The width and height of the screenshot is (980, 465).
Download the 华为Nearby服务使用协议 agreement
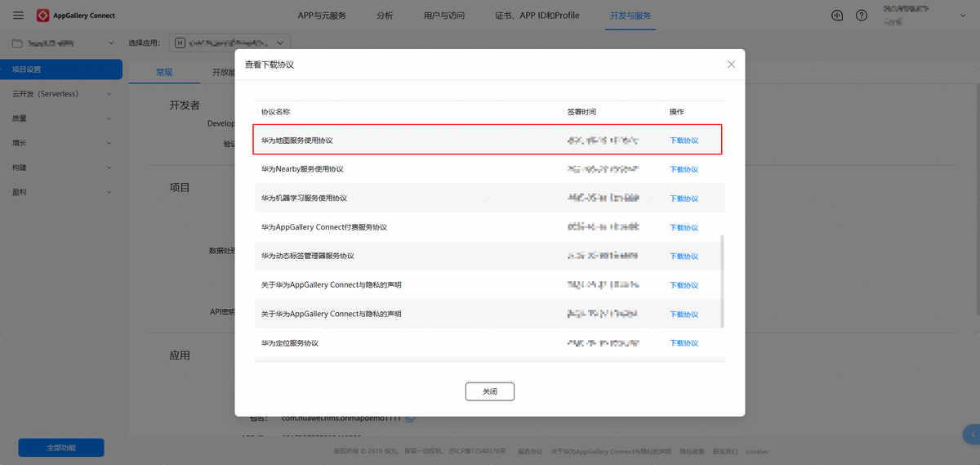[684, 170]
